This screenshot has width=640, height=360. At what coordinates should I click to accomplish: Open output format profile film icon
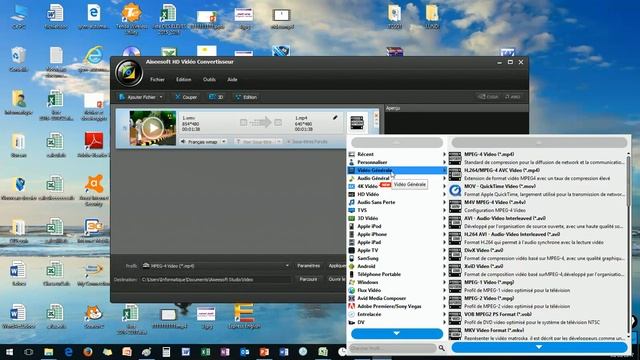click(357, 122)
